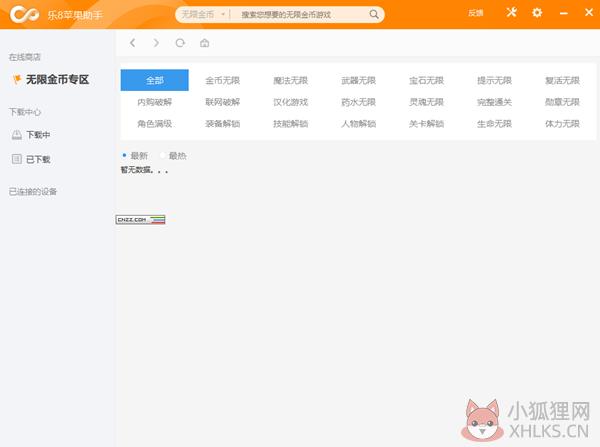The image size is (600, 447).
Task: Go forward with right arrow
Action: point(156,43)
